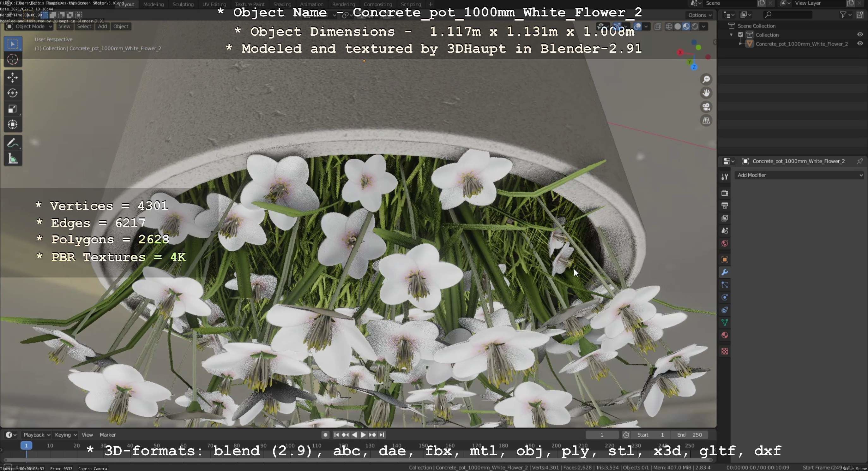Open the outliner filter dropdown

(x=846, y=15)
